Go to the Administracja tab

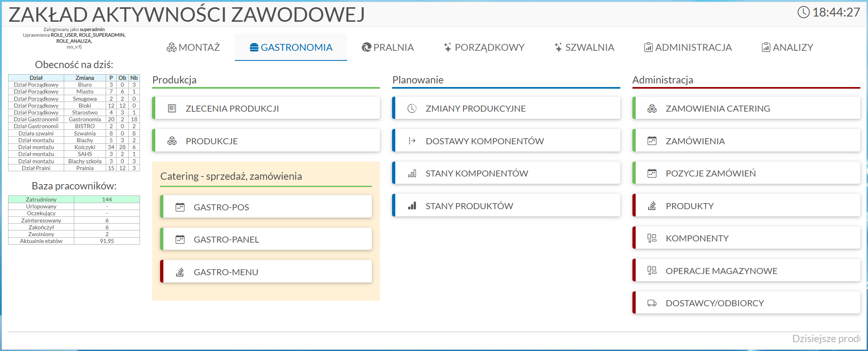click(x=688, y=48)
